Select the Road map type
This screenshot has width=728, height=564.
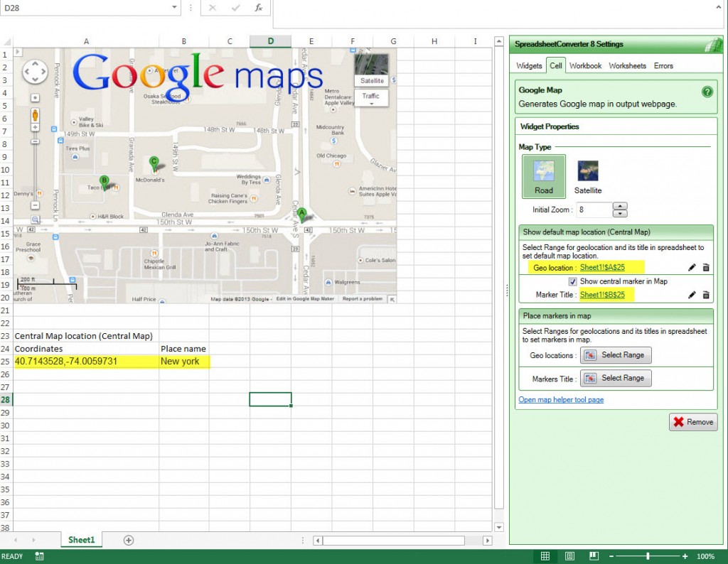pos(543,176)
